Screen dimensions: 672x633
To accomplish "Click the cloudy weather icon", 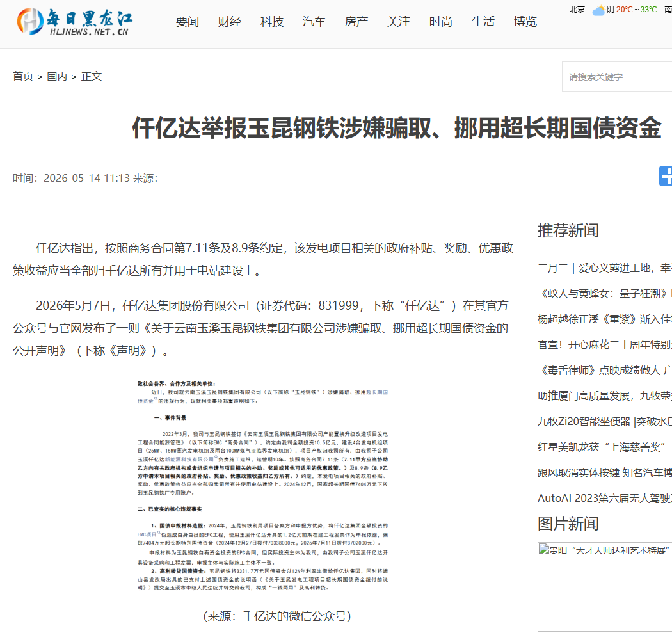I will click(598, 10).
